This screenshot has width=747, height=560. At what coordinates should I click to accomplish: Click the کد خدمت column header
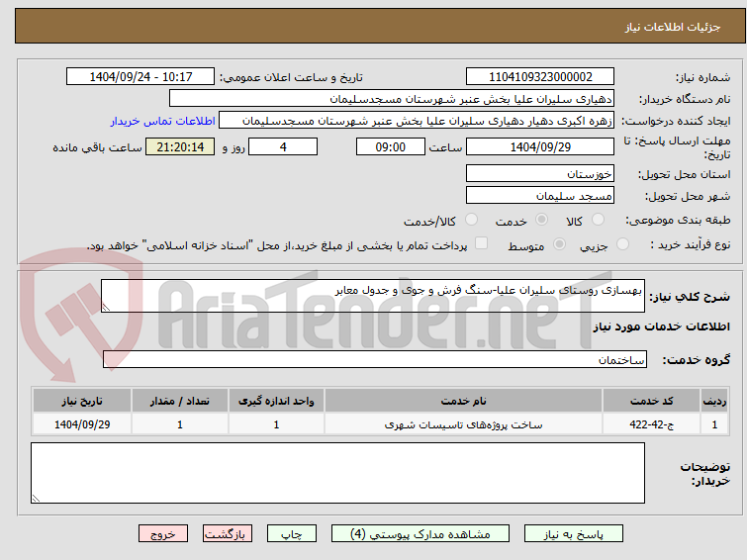651,401
